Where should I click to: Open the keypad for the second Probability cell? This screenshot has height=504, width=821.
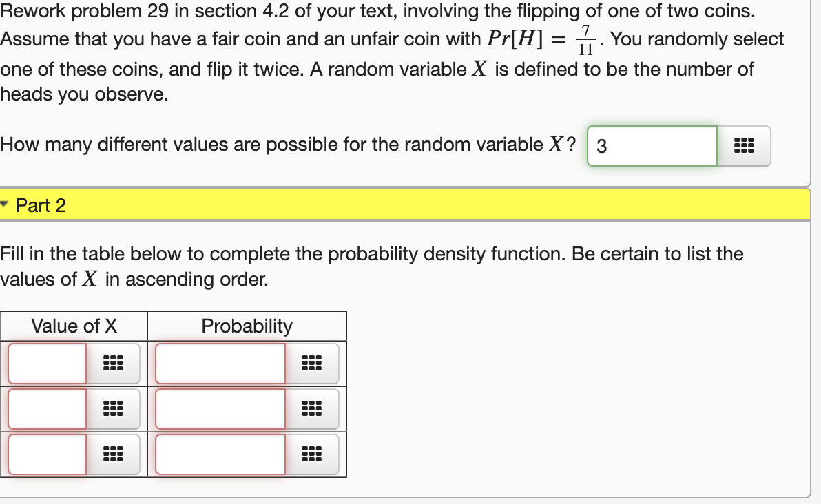click(x=313, y=408)
